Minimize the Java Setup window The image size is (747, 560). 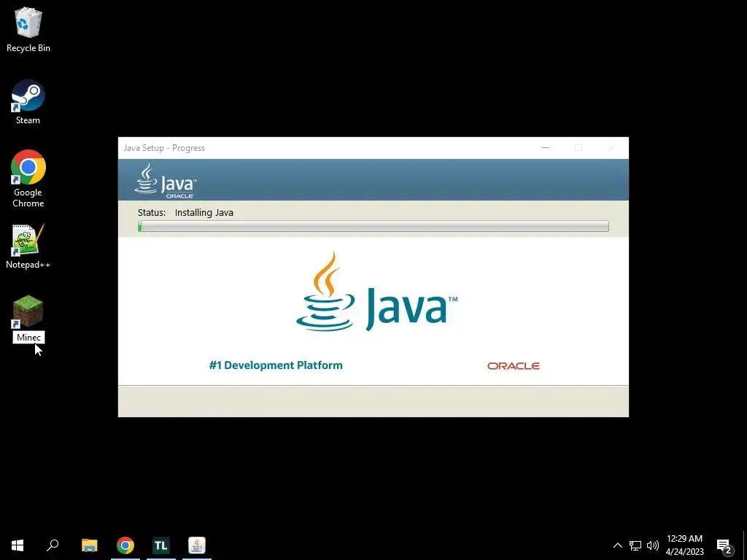[546, 148]
